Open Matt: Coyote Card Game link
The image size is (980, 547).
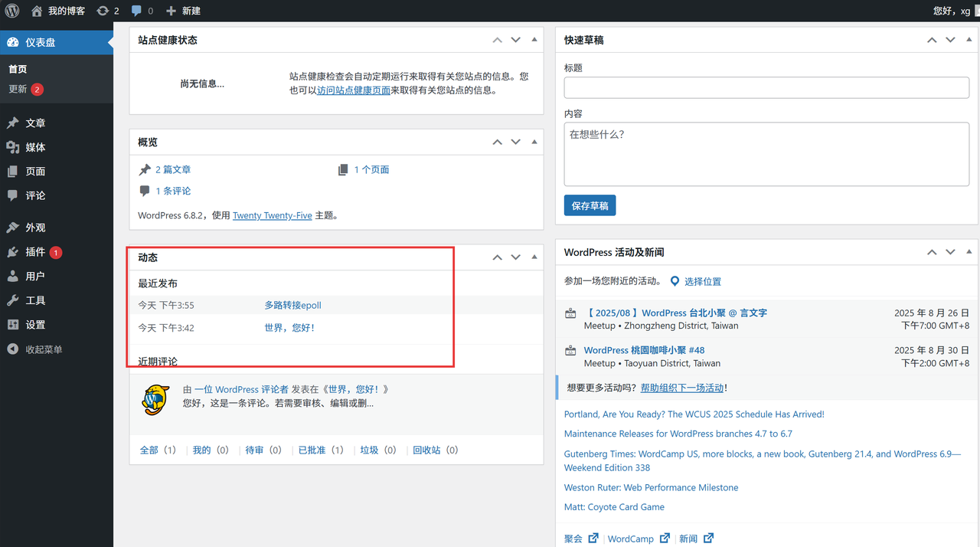tap(614, 507)
